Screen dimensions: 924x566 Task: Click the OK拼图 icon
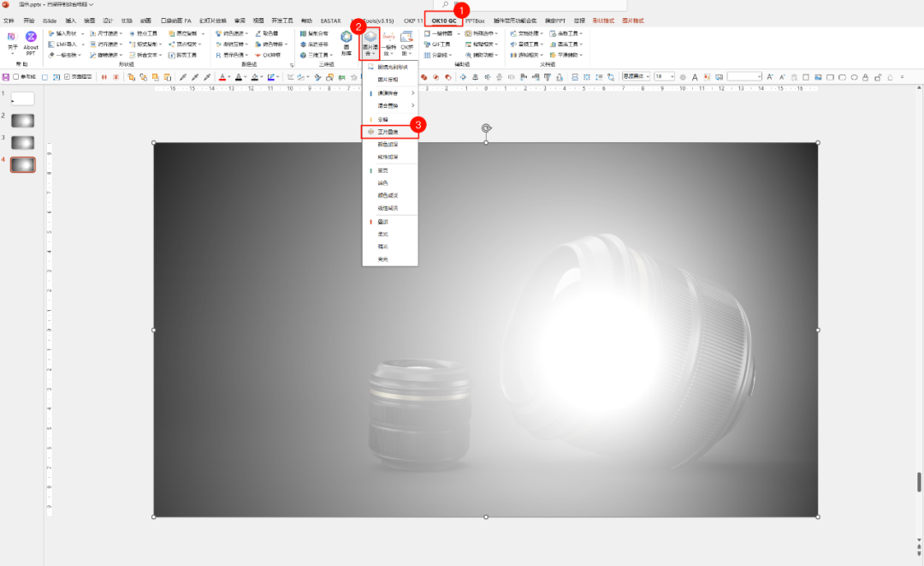click(407, 43)
